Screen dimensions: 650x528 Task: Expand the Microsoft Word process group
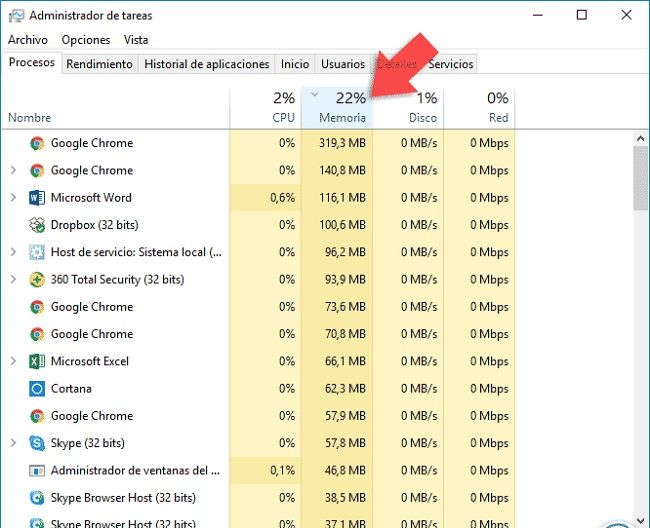point(13,198)
